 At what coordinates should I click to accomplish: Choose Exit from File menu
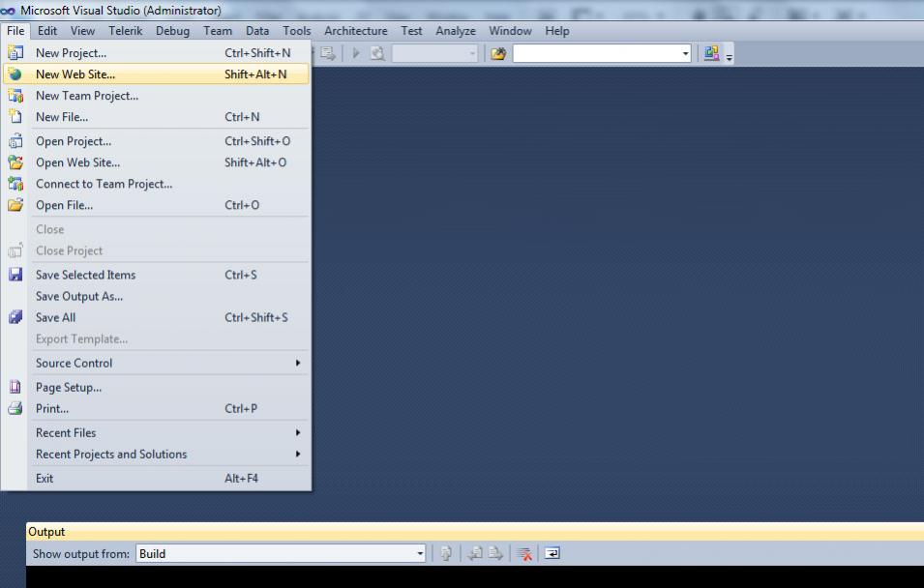[156, 478]
